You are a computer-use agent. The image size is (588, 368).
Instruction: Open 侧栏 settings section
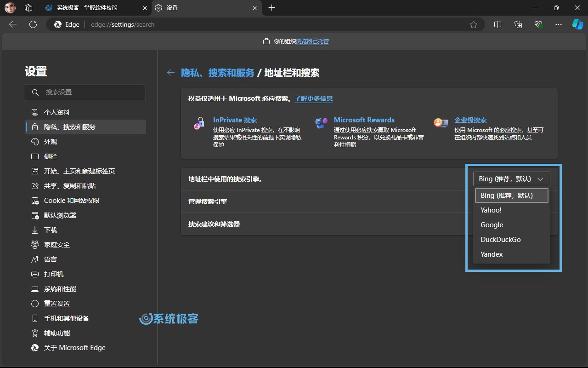[85, 156]
